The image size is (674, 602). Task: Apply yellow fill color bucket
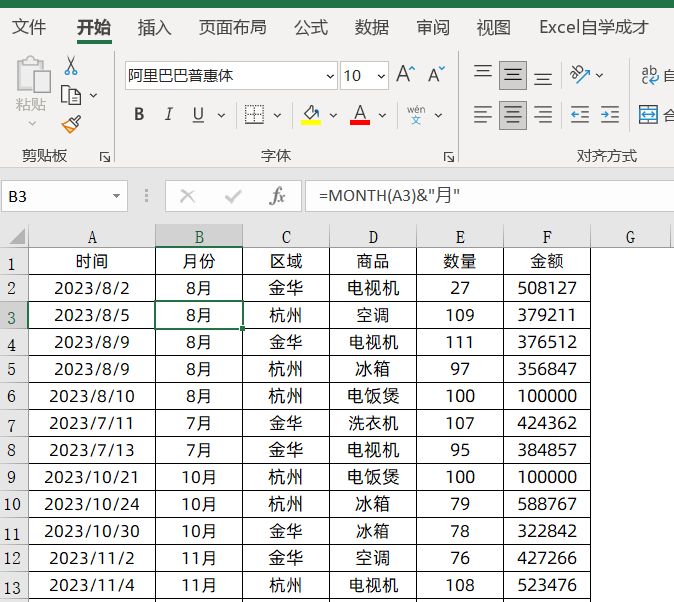[311, 115]
